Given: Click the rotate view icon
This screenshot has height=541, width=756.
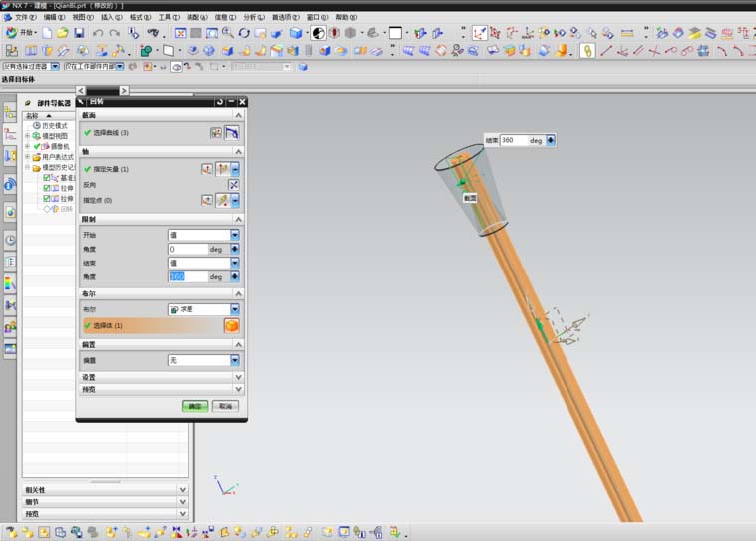Looking at the screenshot, I should (x=244, y=33).
